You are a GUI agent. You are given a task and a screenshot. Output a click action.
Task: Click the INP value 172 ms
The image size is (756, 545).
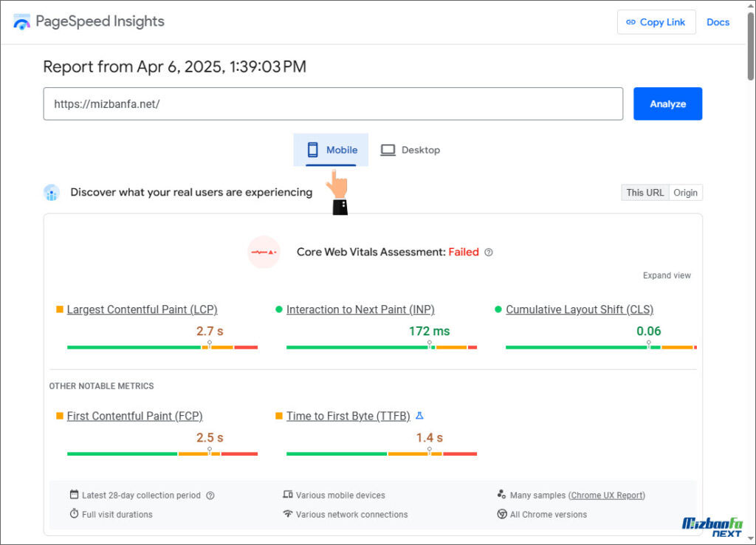point(429,332)
